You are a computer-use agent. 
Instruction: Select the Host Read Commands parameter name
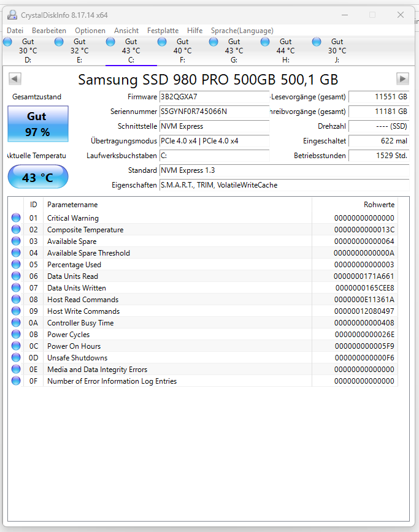[83, 300]
